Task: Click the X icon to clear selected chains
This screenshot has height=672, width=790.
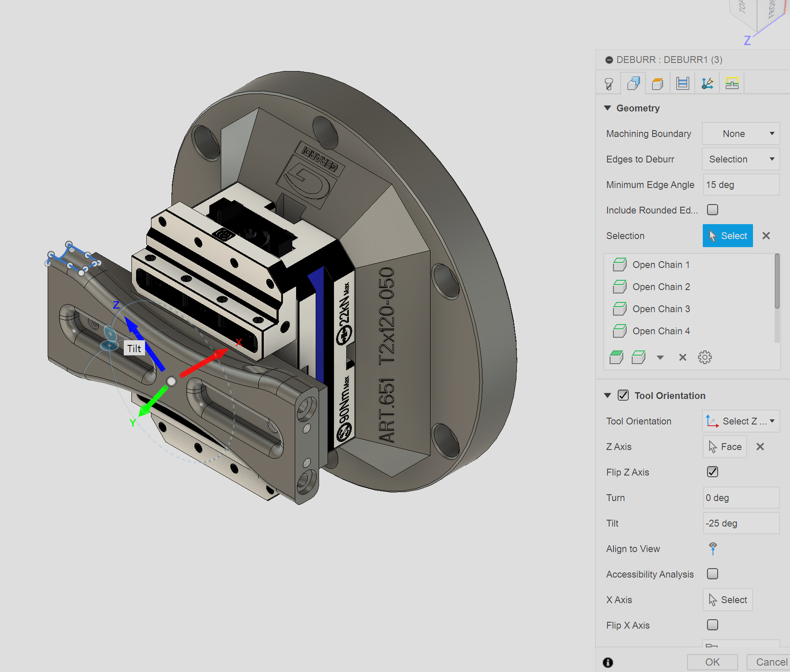Action: coord(682,357)
